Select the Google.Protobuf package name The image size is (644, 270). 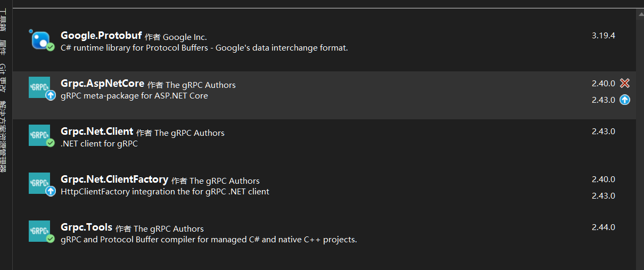(x=101, y=36)
